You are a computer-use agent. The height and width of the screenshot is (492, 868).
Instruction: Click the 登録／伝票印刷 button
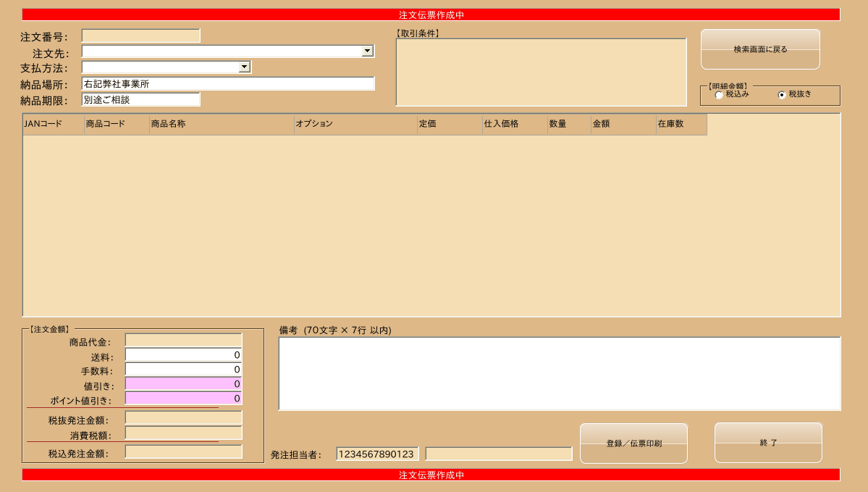point(634,443)
